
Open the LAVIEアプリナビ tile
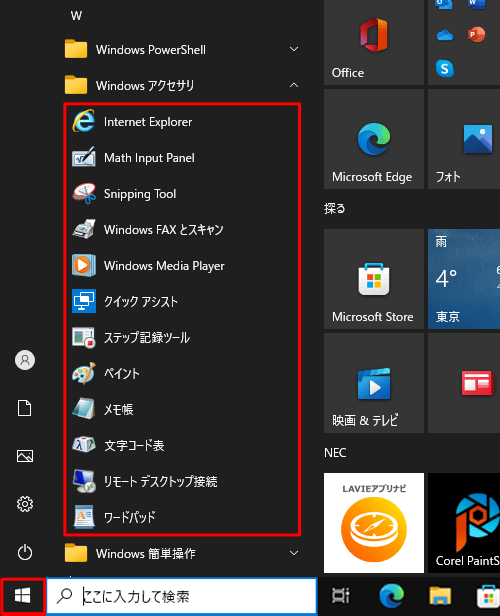[374, 522]
